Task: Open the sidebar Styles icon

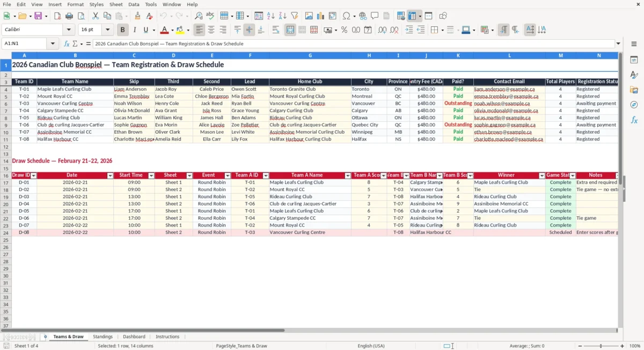Action: 634,75
